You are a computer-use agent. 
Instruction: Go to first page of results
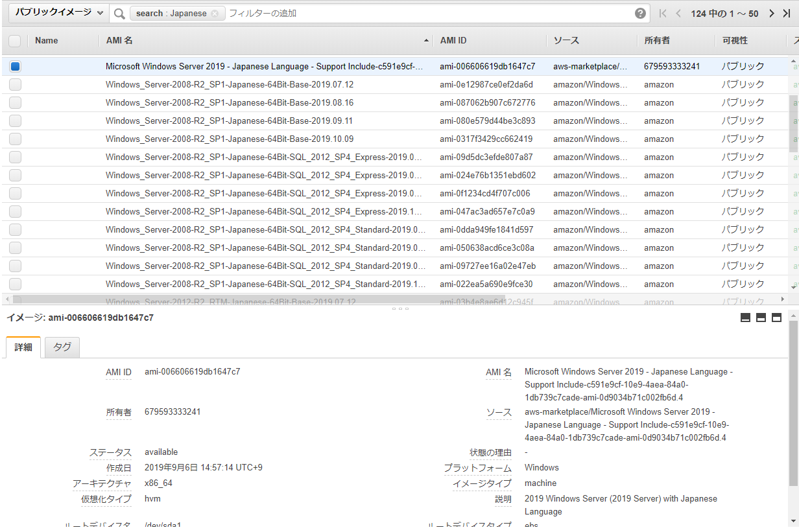click(663, 14)
